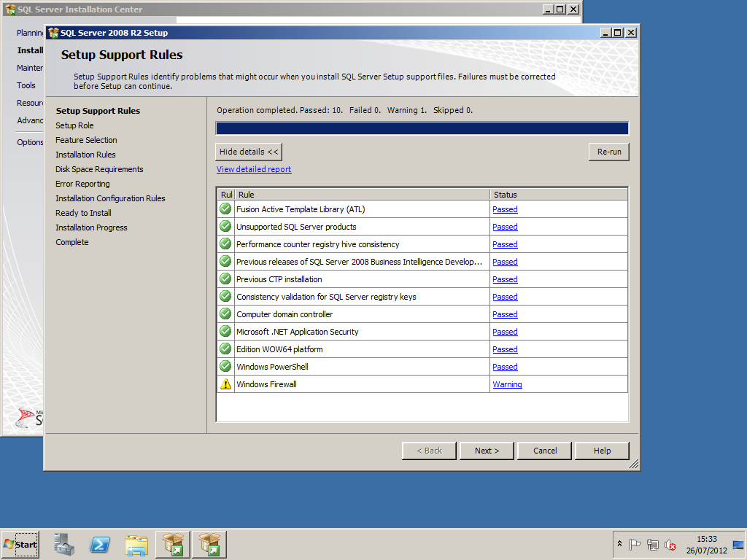747x560 pixels.
Task: Open Passed link for Edition WOW64 platform
Action: click(x=505, y=349)
